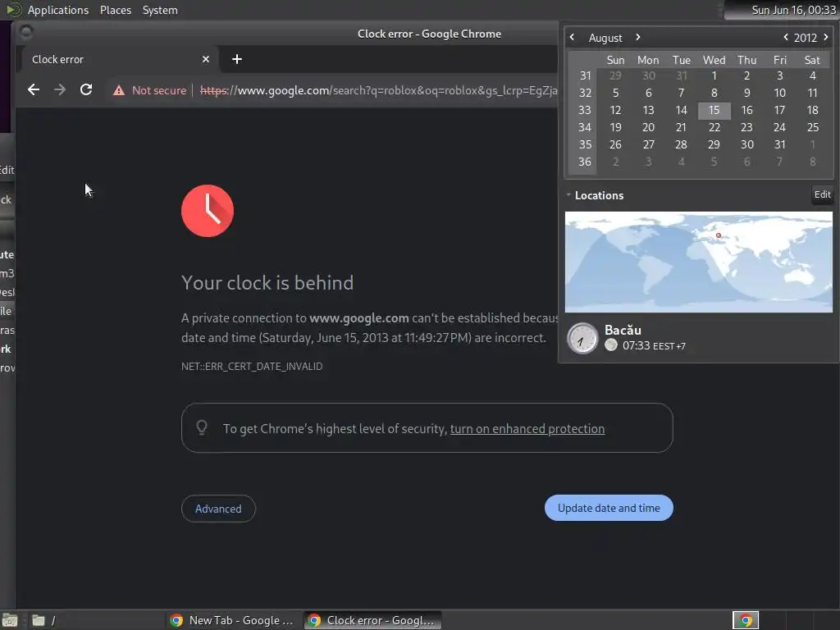Screen dimensions: 840x630
Task: Click the Sat column header in calendar
Action: pyautogui.click(x=812, y=60)
